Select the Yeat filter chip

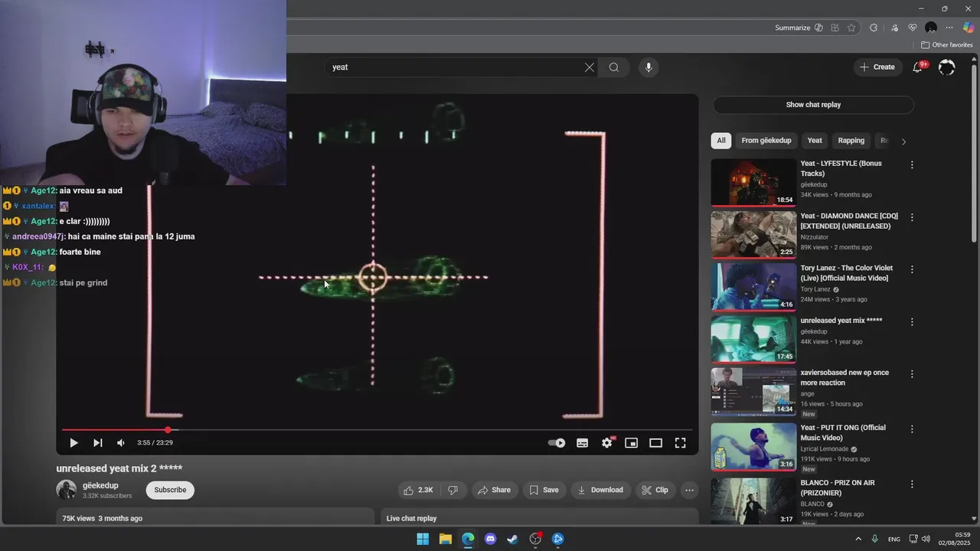[815, 141]
